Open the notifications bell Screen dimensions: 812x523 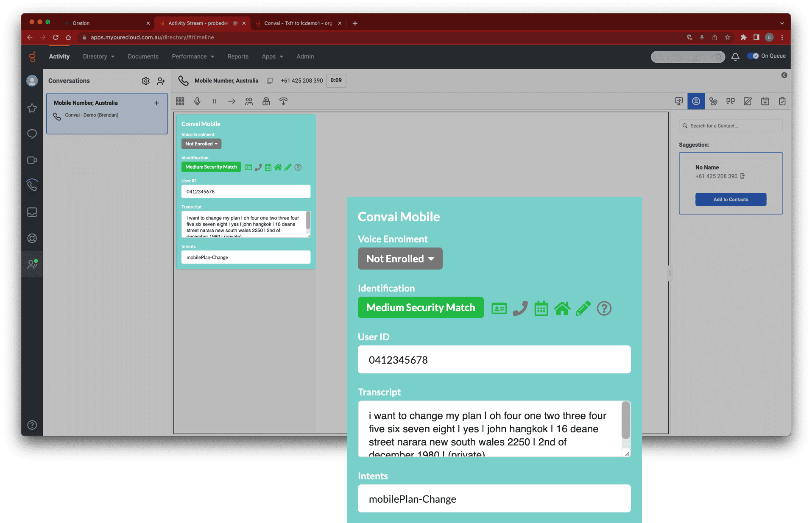point(735,56)
